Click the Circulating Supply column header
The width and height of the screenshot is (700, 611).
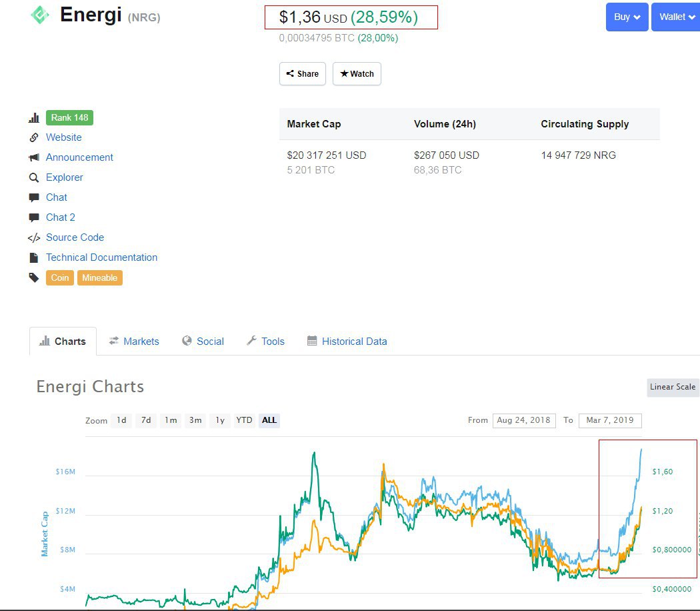click(x=585, y=124)
